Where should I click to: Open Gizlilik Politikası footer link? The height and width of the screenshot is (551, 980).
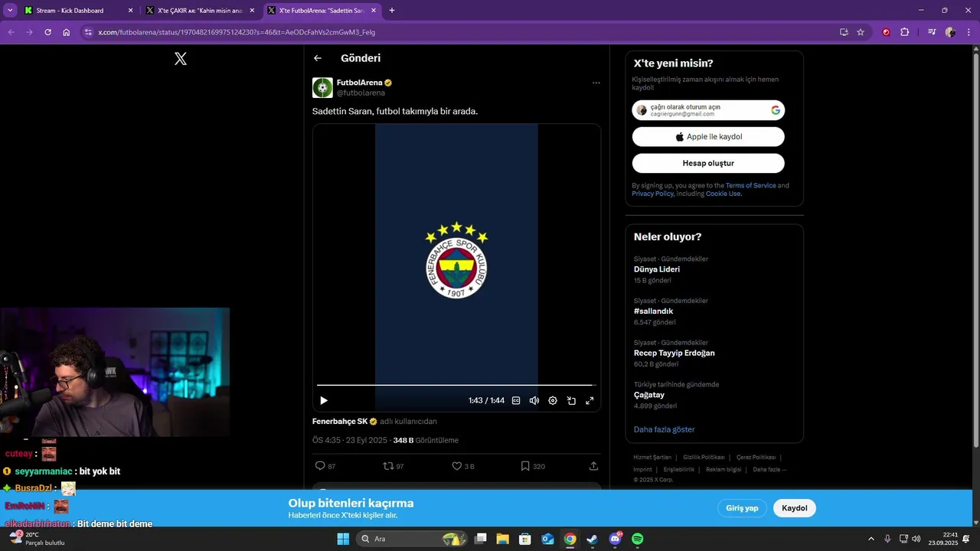point(704,457)
